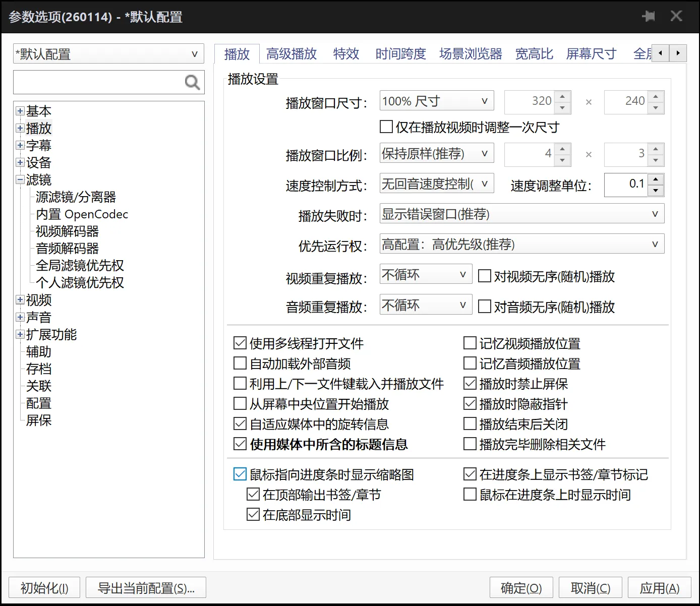Click the right tab scroll arrow
The image size is (700, 606).
click(678, 53)
